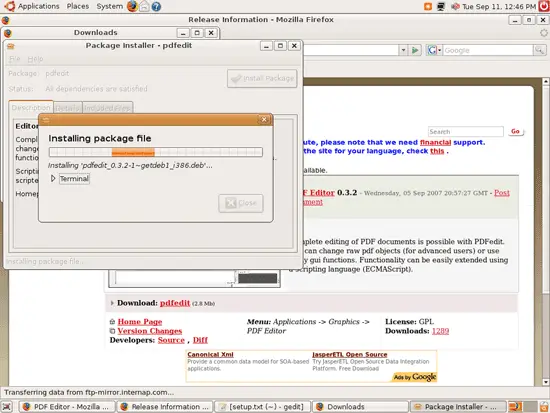Click the site Search input field

pyautogui.click(x=465, y=132)
